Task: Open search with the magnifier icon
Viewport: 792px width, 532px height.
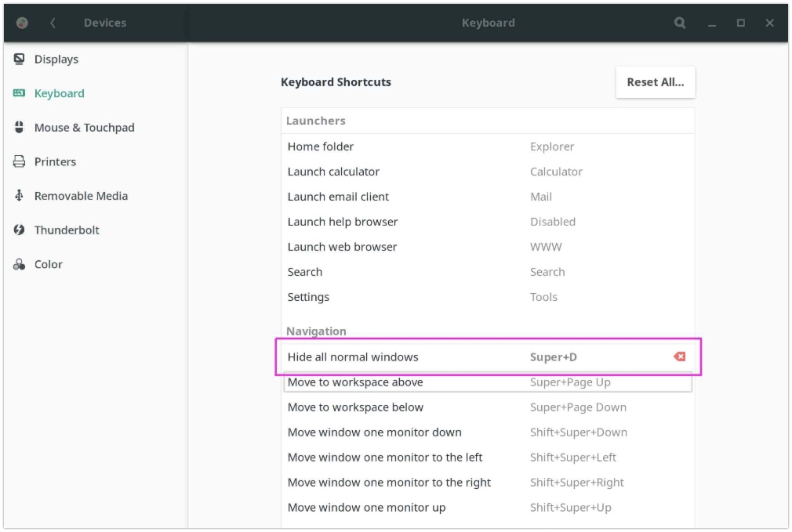Action: coord(680,24)
